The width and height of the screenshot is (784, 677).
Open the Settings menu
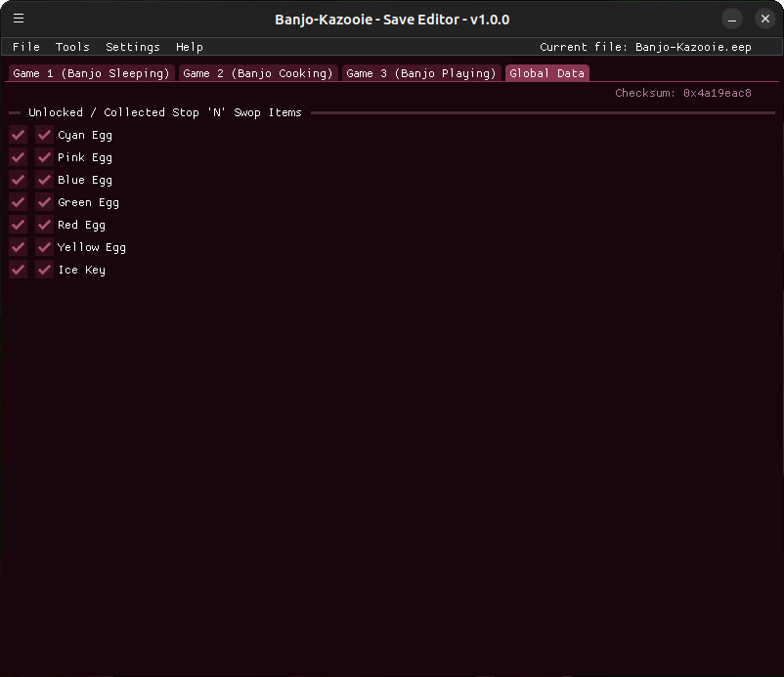(x=133, y=47)
